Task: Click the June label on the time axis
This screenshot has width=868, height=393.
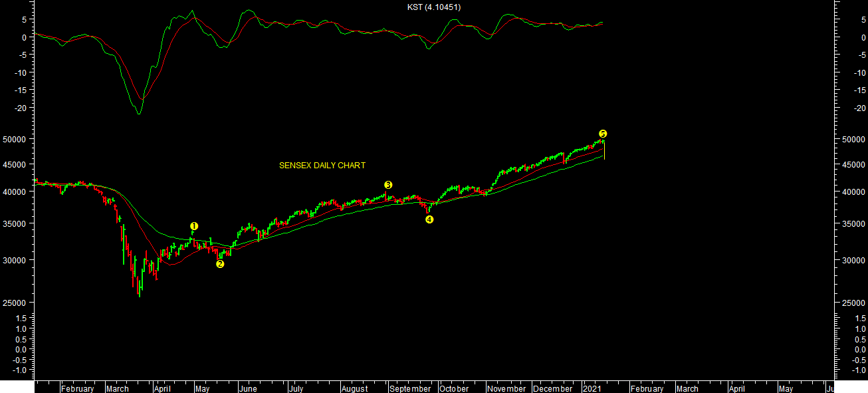Action: [x=247, y=389]
